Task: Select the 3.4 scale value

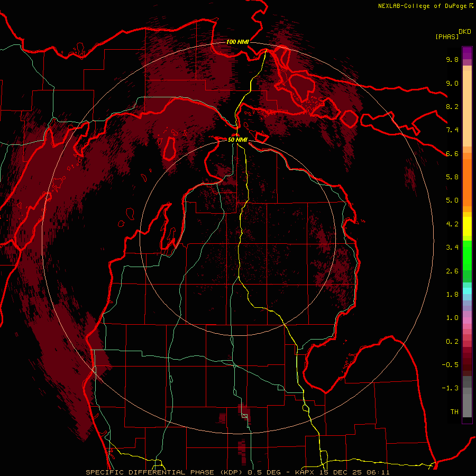Action: (x=452, y=248)
